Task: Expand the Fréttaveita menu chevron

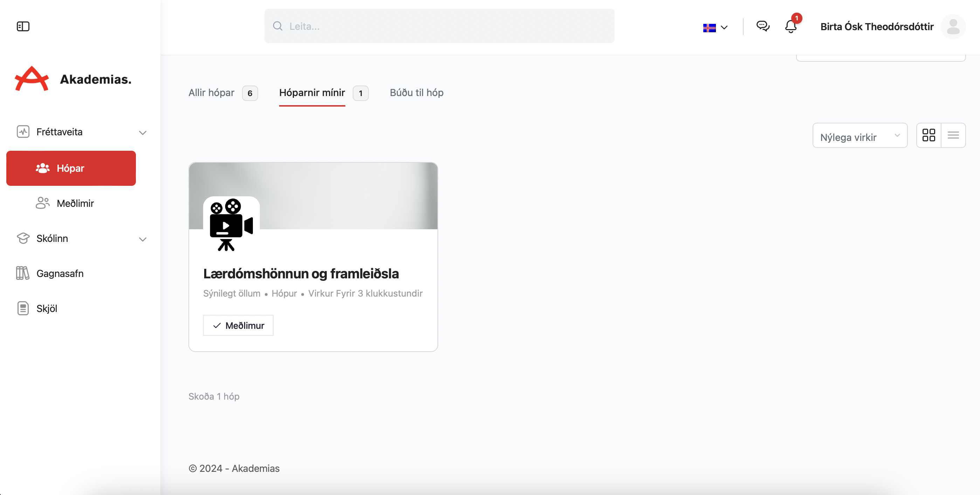Action: [x=143, y=133]
